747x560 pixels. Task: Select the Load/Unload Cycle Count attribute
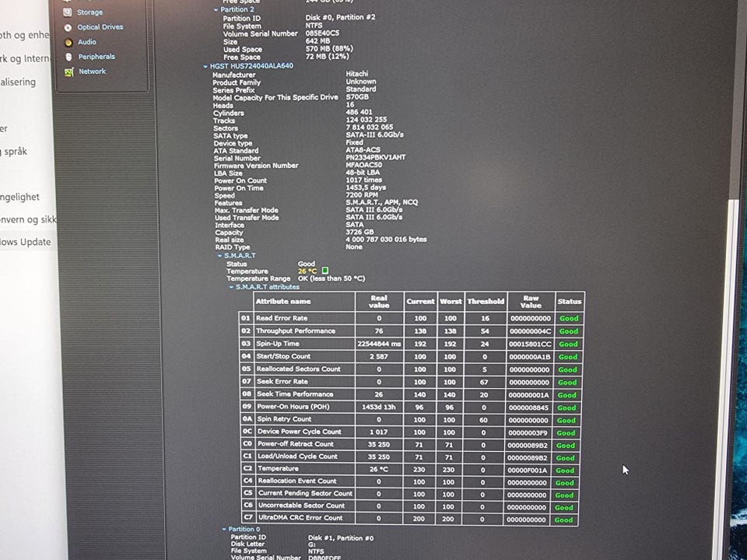point(298,457)
